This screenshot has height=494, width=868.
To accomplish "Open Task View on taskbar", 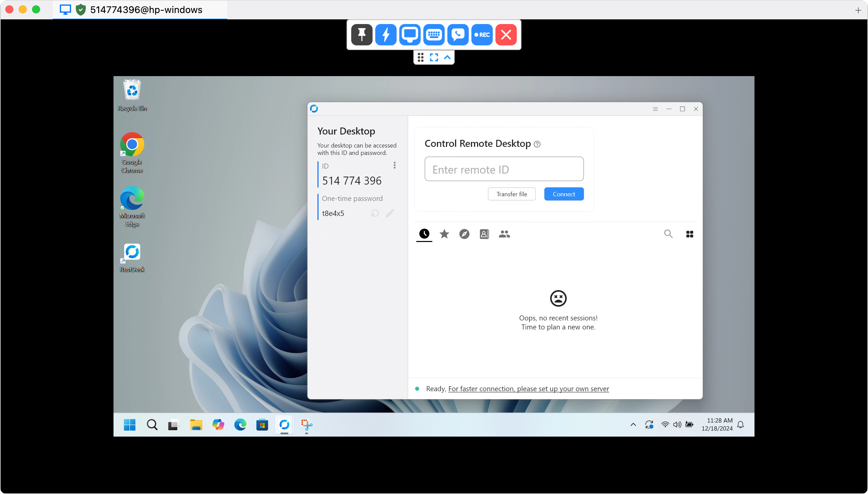I will tap(173, 425).
